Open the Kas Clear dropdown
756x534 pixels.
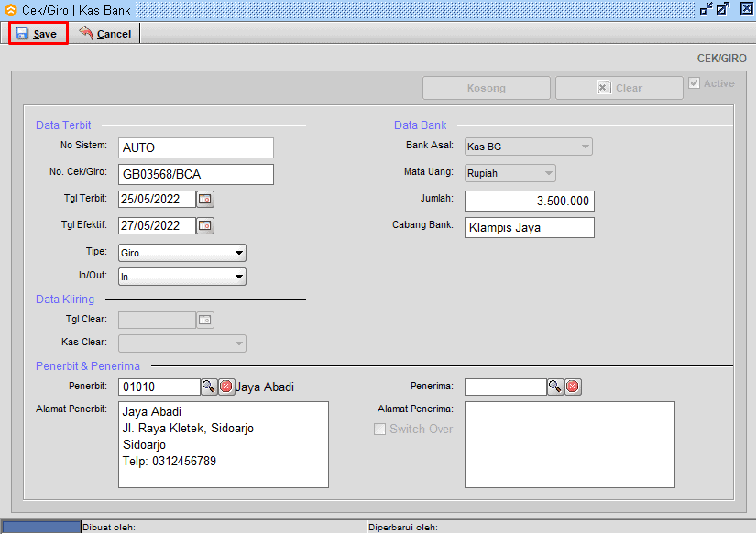(x=182, y=343)
